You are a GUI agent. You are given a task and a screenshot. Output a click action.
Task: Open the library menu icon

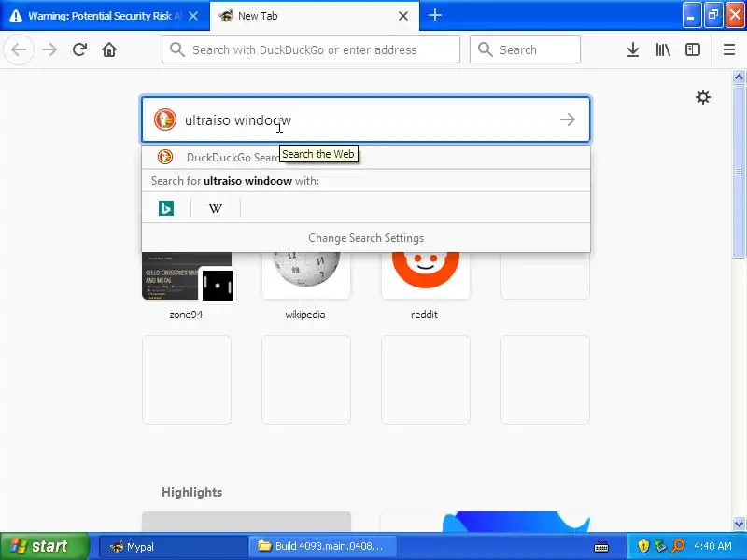click(x=663, y=49)
